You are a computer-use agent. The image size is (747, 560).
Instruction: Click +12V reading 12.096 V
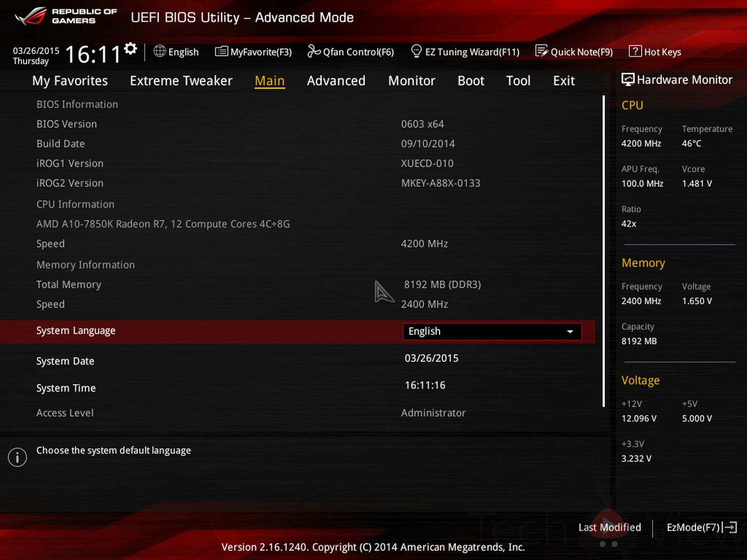click(x=639, y=418)
